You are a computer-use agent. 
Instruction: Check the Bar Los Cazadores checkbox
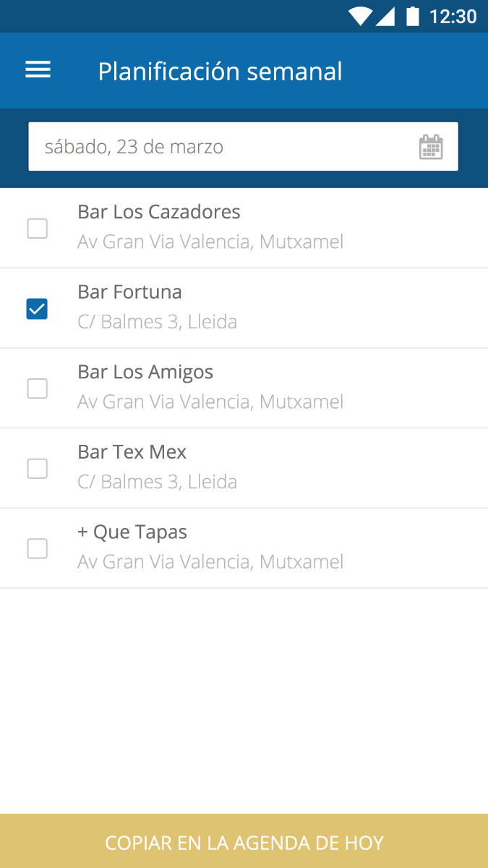coord(37,229)
